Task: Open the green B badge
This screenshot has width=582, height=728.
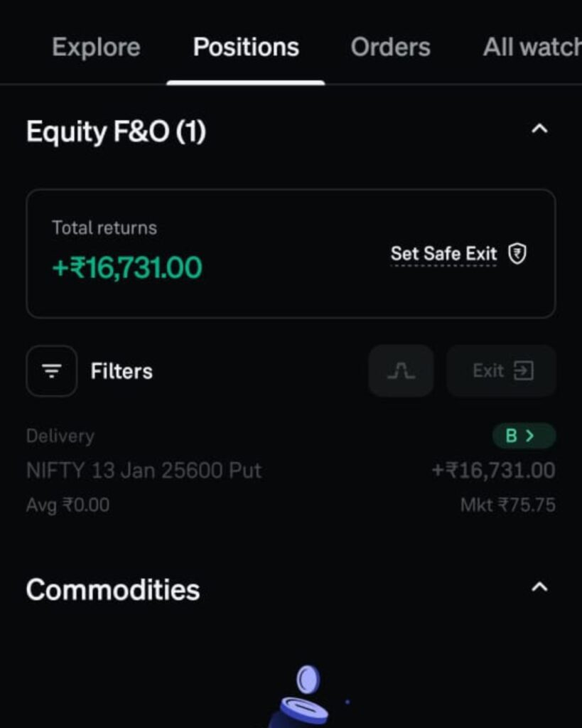Action: pyautogui.click(x=524, y=436)
